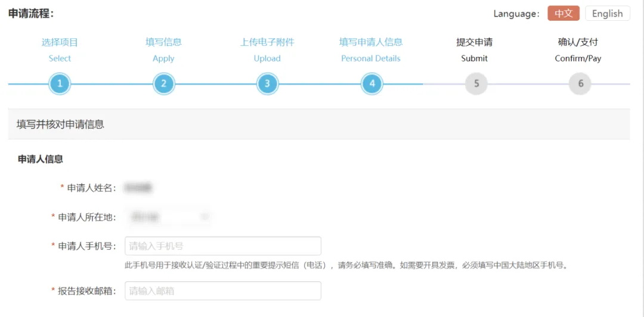Screen dimensions: 644x317
Task: Open the 申请人所在地 dropdown
Action: (x=169, y=217)
